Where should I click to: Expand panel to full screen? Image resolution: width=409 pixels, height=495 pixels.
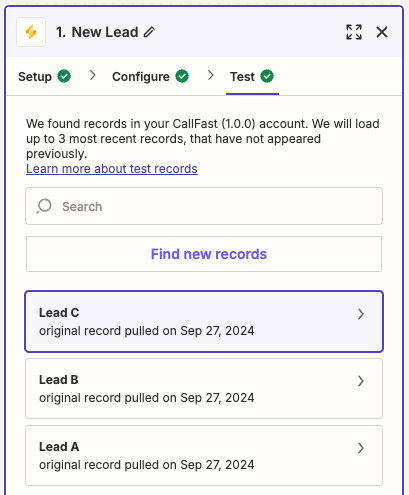354,32
